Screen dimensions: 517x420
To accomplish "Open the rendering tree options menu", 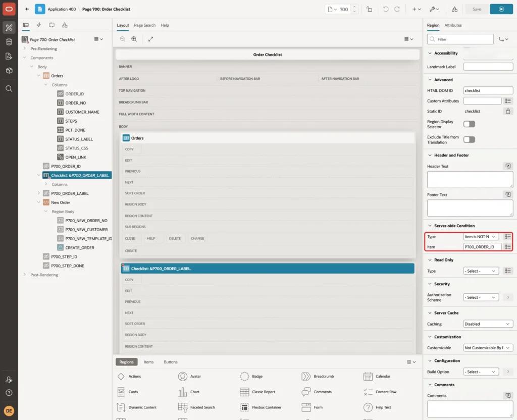I will point(98,39).
